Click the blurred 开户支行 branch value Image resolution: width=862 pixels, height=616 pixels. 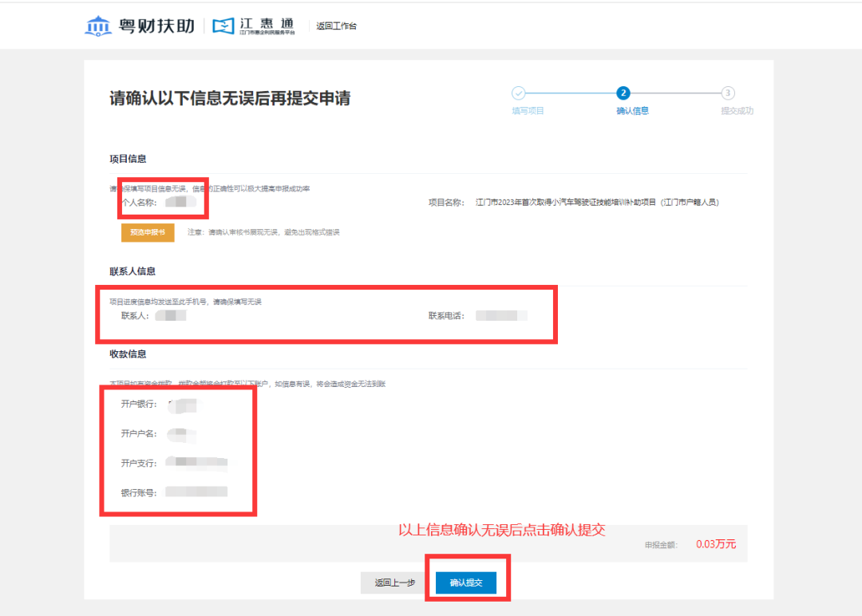pyautogui.click(x=200, y=463)
